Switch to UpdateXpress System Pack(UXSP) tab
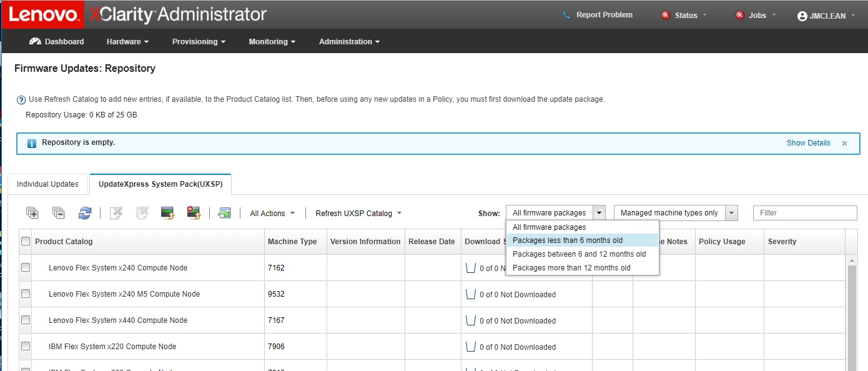This screenshot has width=868, height=371. point(160,184)
